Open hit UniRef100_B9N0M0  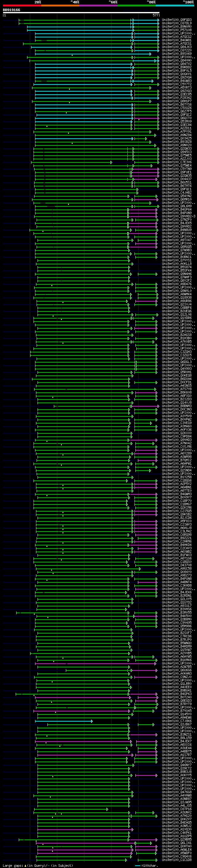(x=177, y=27)
